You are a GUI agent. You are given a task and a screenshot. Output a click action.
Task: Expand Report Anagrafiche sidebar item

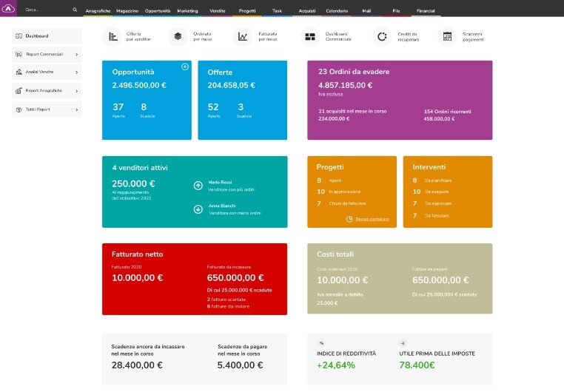(47, 90)
